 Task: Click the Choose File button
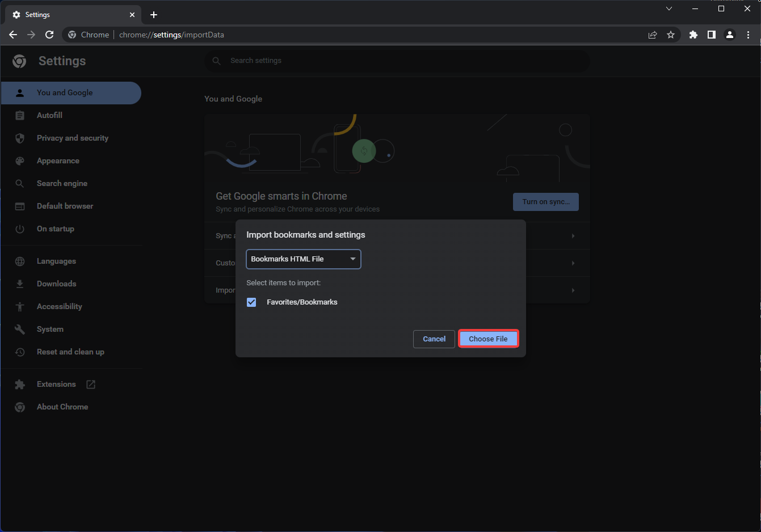coord(488,339)
